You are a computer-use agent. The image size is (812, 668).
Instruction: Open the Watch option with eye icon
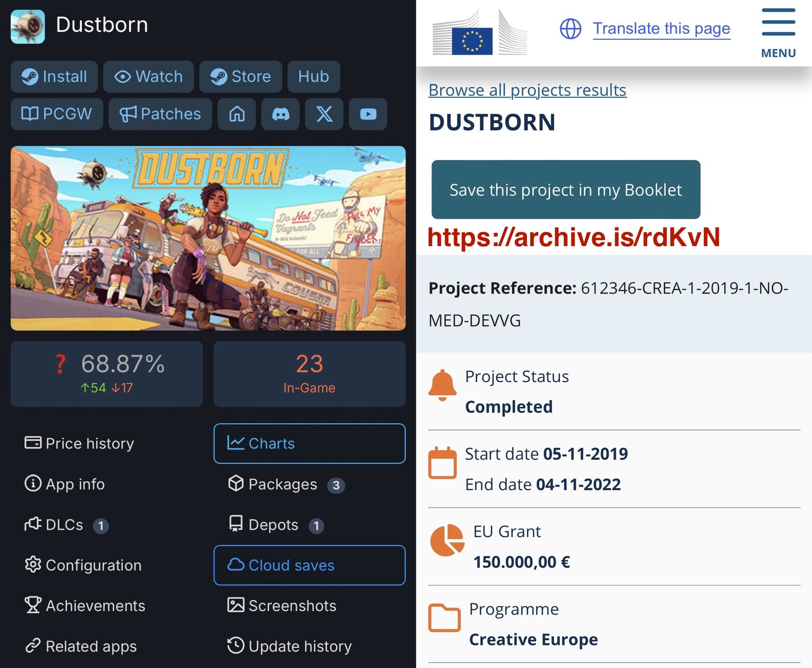tap(149, 77)
